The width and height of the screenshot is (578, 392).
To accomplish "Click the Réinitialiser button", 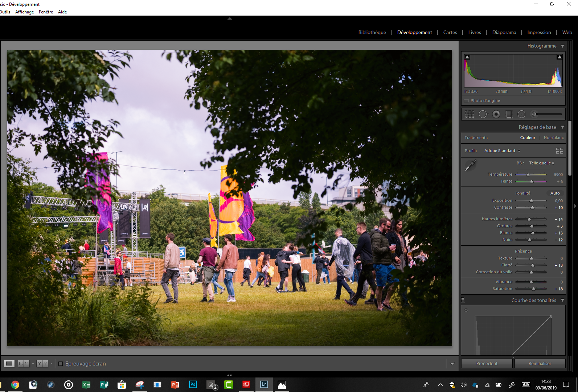I will point(540,363).
